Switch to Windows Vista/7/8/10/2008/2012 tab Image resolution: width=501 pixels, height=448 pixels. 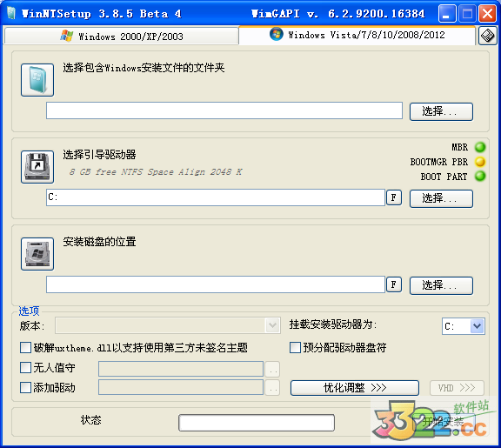click(x=357, y=35)
